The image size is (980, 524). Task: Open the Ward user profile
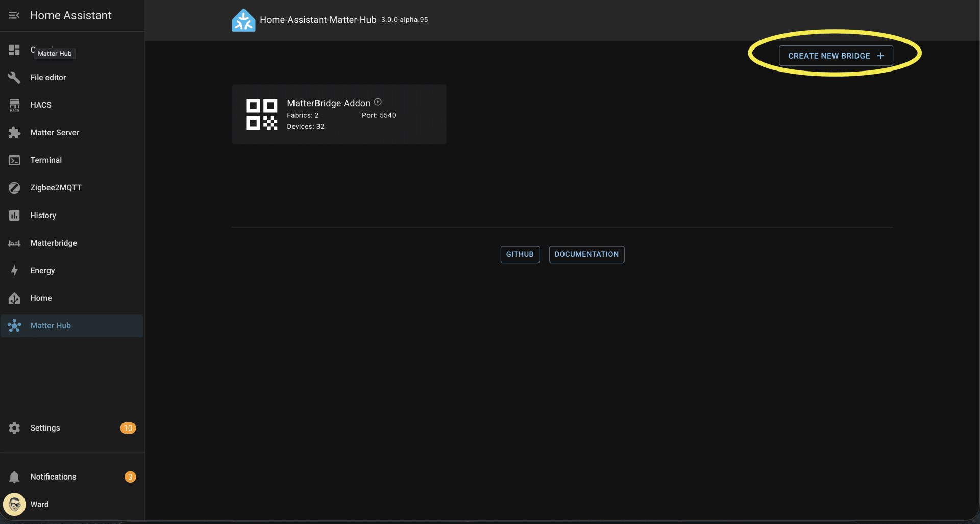point(14,504)
